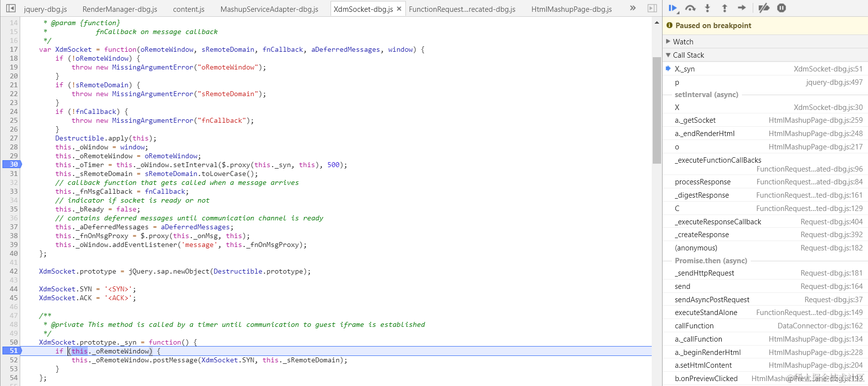Click the code editor vertical scrollbar thumb
The image size is (868, 386).
[657, 110]
